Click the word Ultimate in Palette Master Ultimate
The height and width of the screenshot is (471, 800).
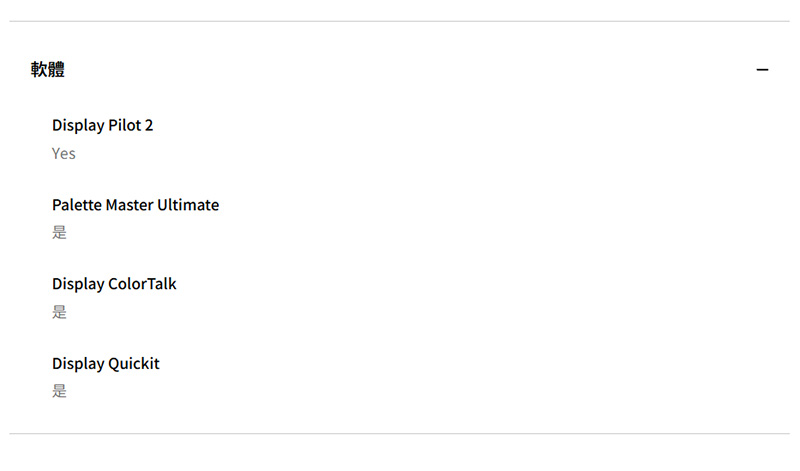[x=188, y=205]
